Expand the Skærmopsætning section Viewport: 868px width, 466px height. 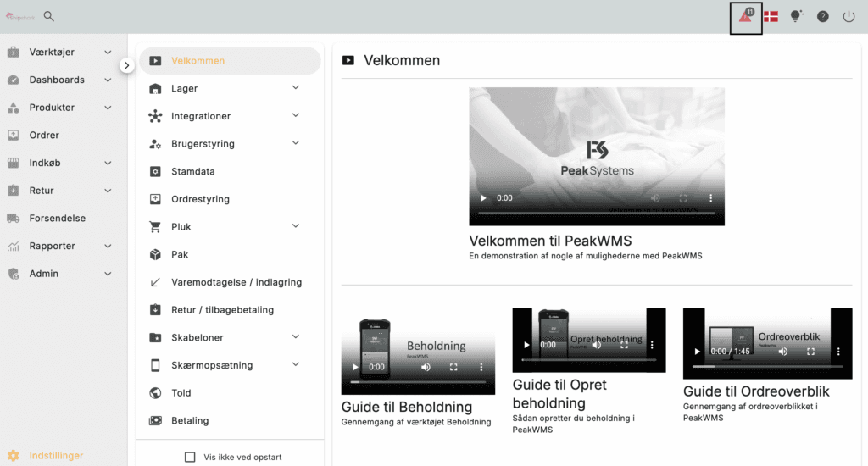[295, 365]
